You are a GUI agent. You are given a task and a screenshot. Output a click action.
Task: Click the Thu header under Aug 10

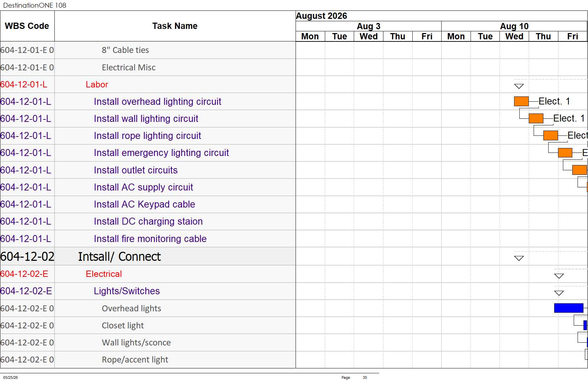tap(543, 37)
